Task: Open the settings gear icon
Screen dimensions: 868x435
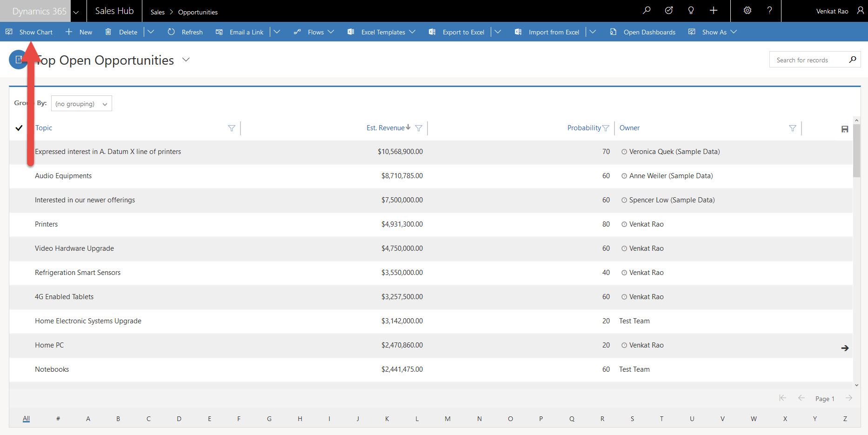Action: click(x=747, y=10)
